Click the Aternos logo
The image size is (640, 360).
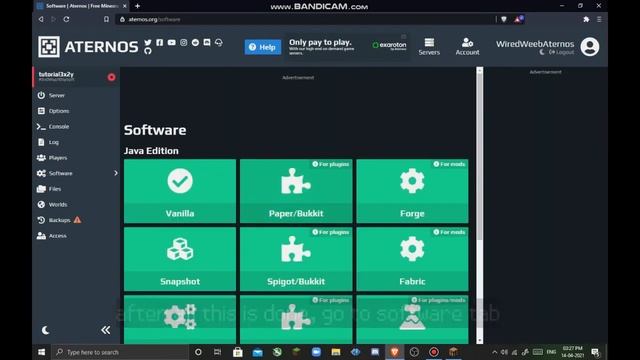(x=88, y=47)
